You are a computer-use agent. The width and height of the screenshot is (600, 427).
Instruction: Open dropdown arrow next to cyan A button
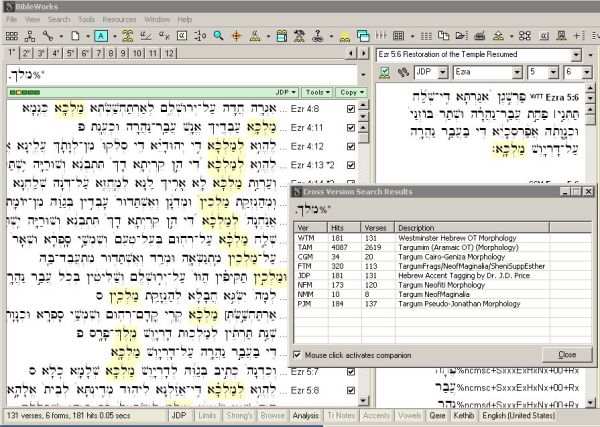[114, 36]
